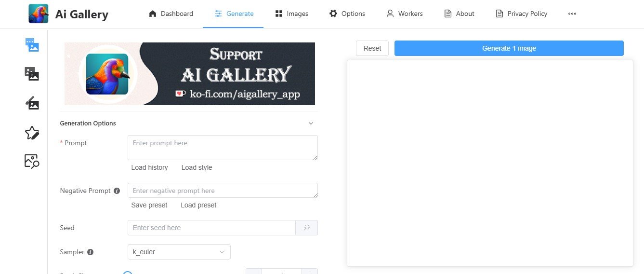Open the k_euler Sampler dropdown
The image size is (644, 274).
[179, 252]
